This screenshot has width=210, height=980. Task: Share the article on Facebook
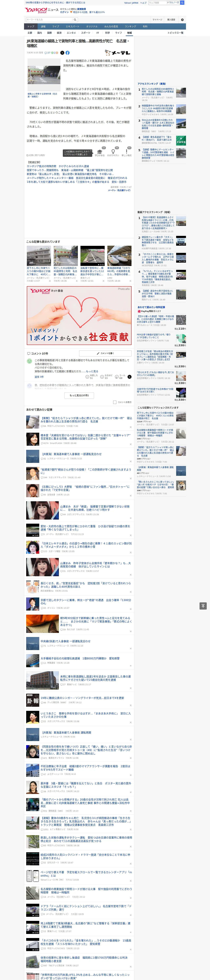[67, 53]
